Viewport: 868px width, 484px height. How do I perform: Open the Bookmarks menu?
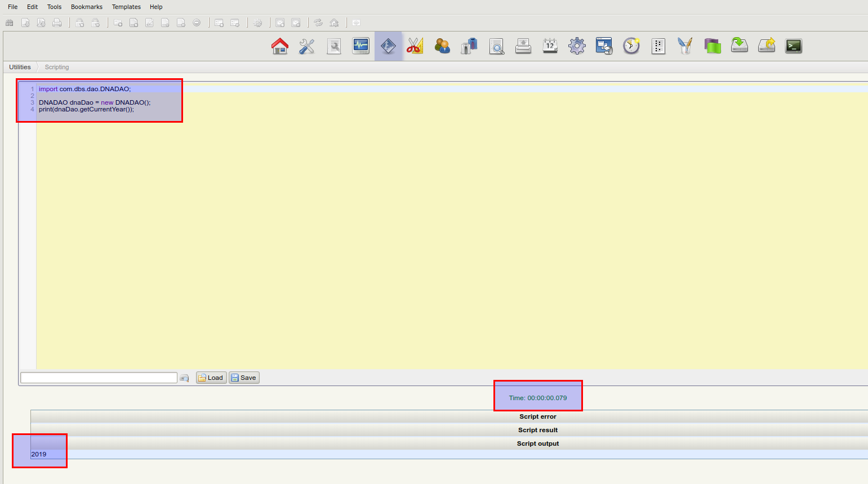(x=87, y=7)
